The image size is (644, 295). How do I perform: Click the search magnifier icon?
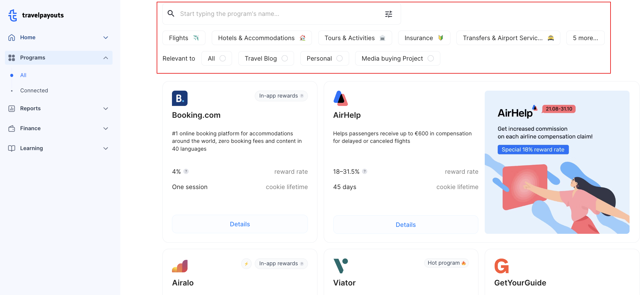pos(171,14)
